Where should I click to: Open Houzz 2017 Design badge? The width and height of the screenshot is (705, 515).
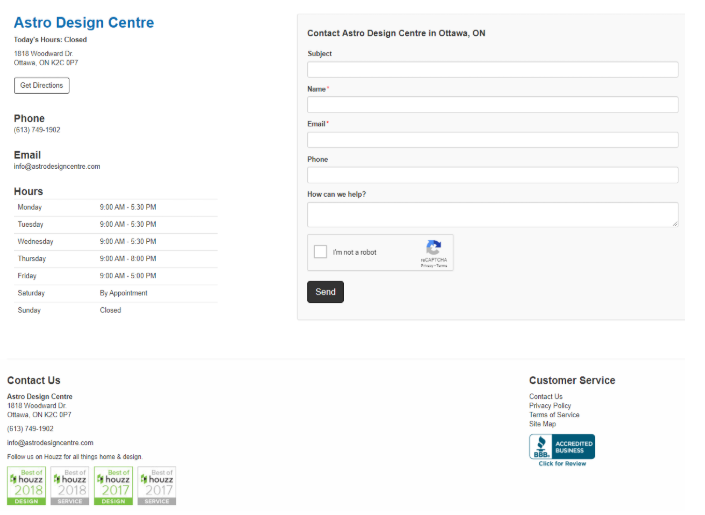113,486
